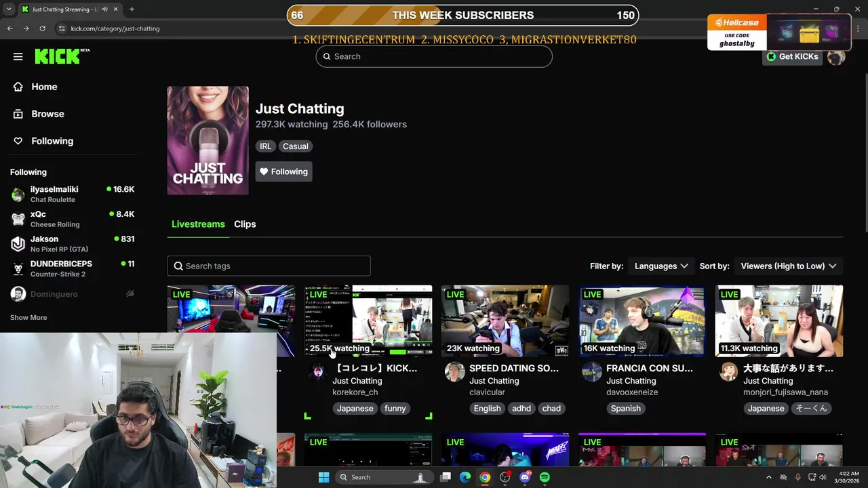The height and width of the screenshot is (488, 868).
Task: Click the Get KICKs button
Action: (x=792, y=56)
